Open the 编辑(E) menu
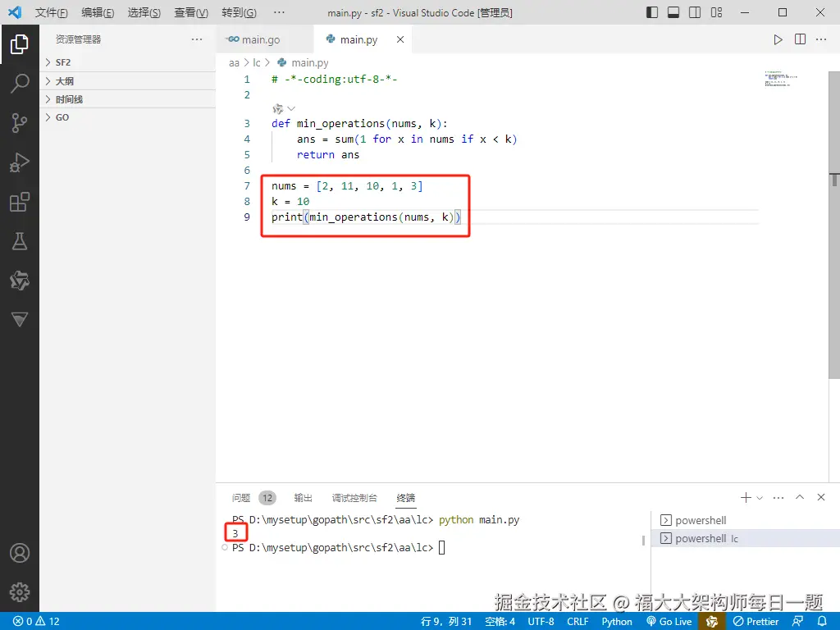 pos(98,12)
